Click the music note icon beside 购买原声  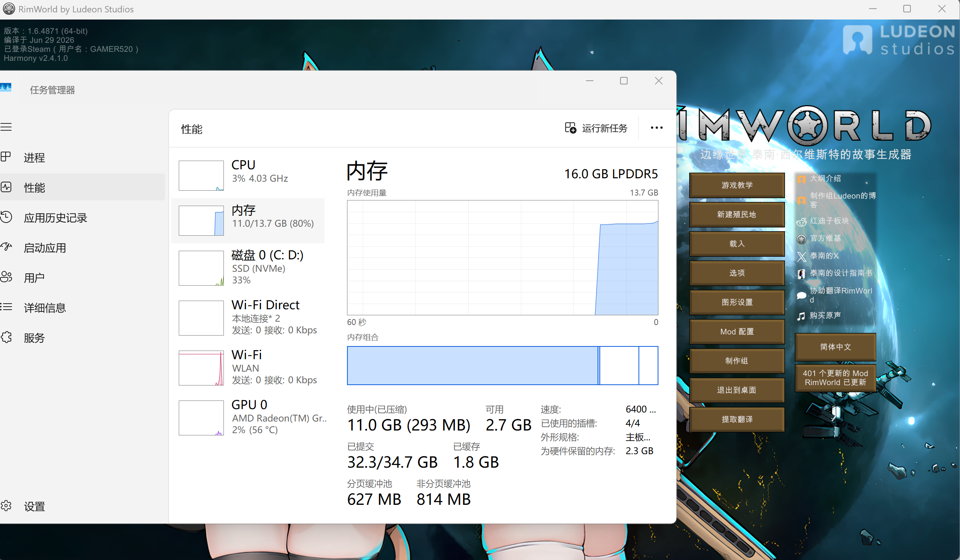(801, 316)
